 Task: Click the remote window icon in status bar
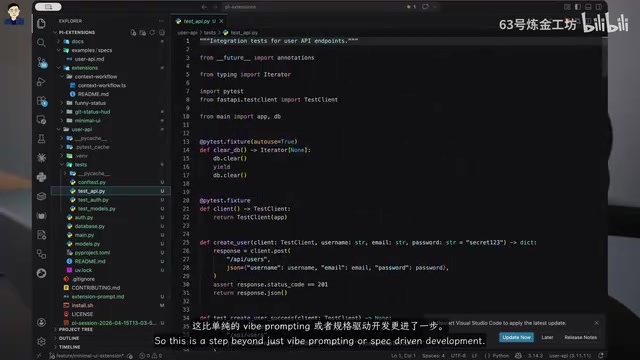pyautogui.click(x=39, y=356)
